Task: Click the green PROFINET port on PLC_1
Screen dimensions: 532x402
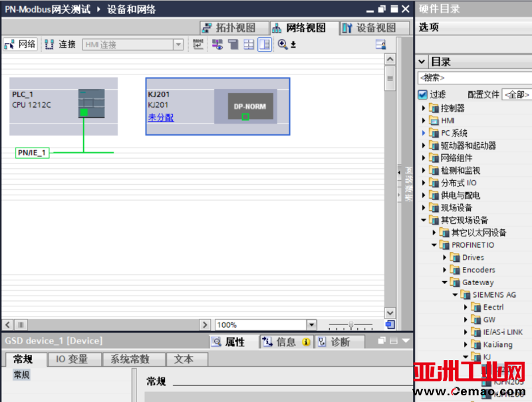Action: pos(84,112)
